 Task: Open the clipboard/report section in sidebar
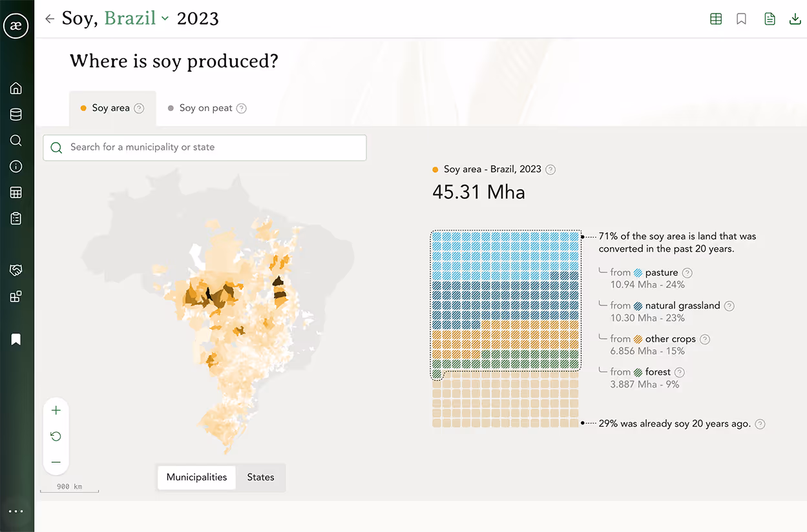(16, 218)
